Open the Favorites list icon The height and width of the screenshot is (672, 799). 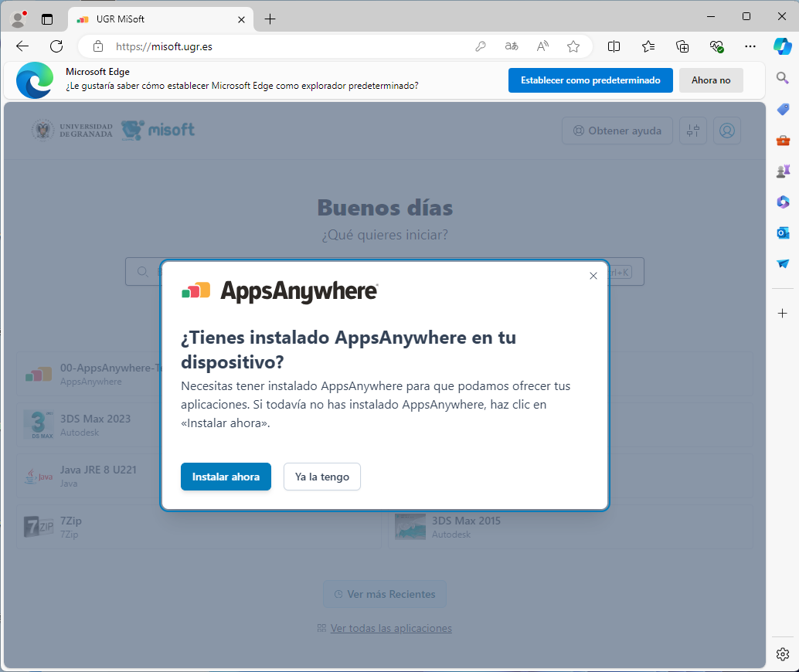(648, 46)
